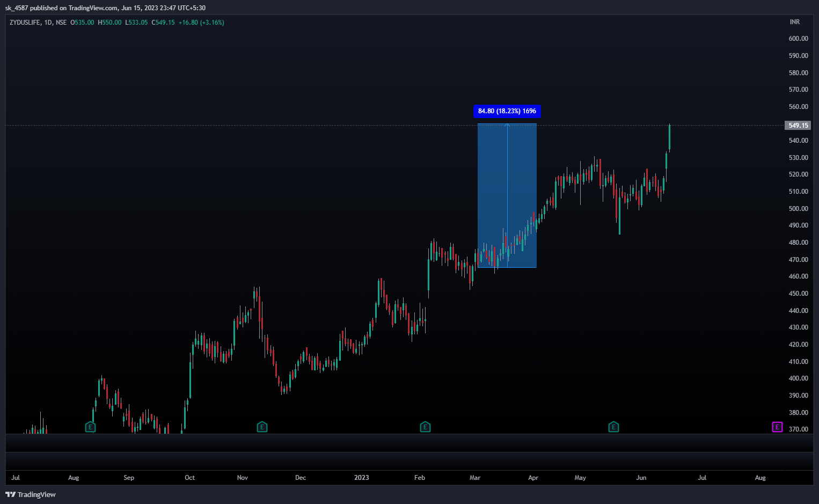Click the 540.00 price axis label
Screen dimensions: 819x504
pyautogui.click(x=798, y=141)
